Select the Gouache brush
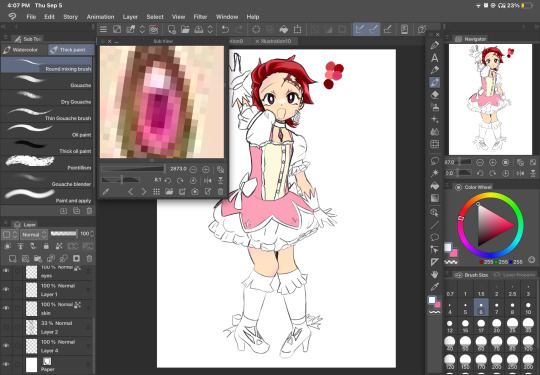 tap(47, 82)
